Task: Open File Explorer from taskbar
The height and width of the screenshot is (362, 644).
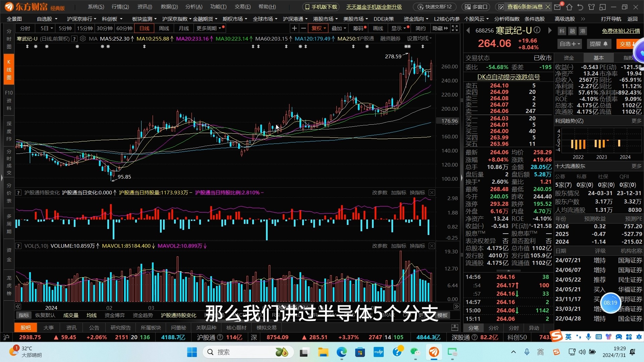Action: [x=323, y=352]
